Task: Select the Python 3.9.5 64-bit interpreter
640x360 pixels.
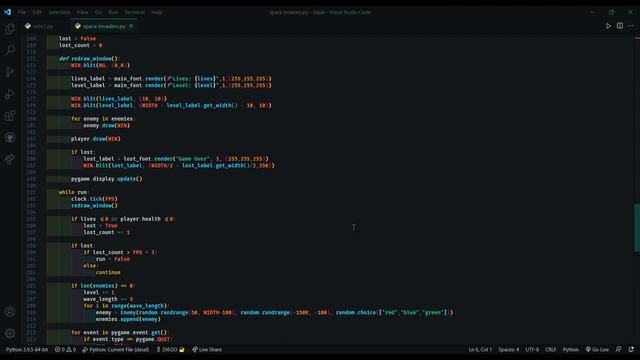Action: click(27, 349)
